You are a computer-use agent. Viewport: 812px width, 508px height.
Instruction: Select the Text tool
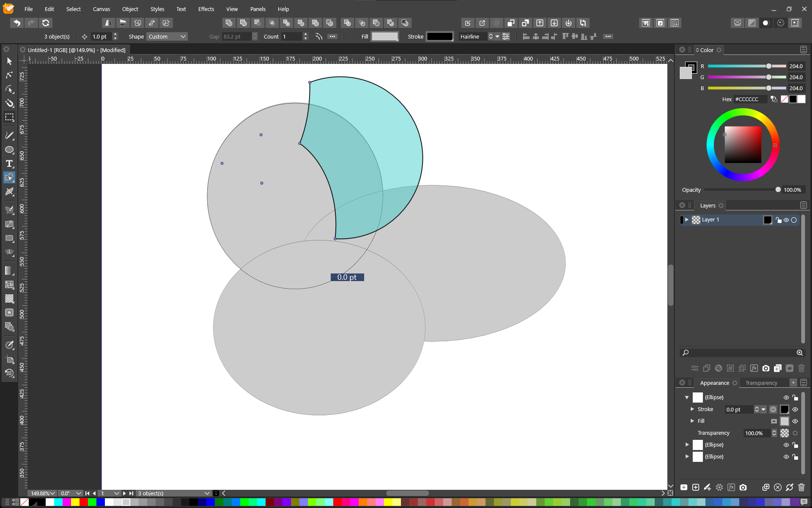(x=9, y=164)
